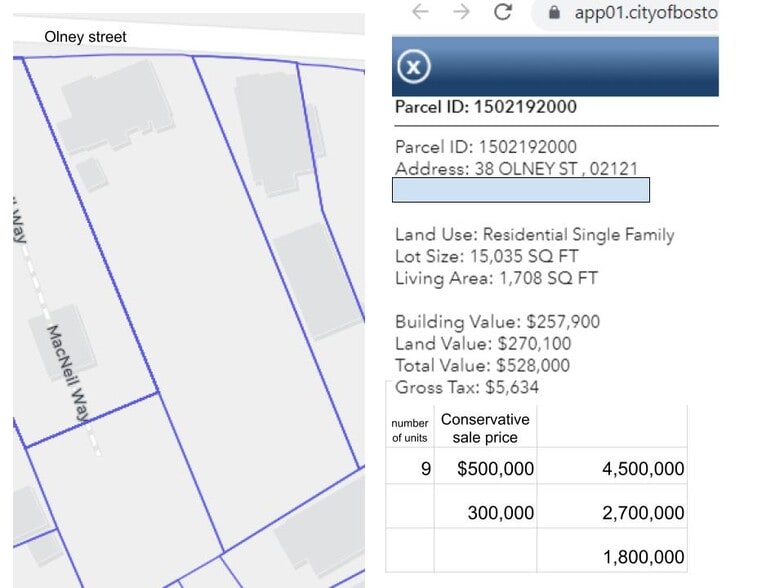This screenshot has width=784, height=588.
Task: Click the bold Parcel ID 1502192000 heading
Action: (485, 107)
